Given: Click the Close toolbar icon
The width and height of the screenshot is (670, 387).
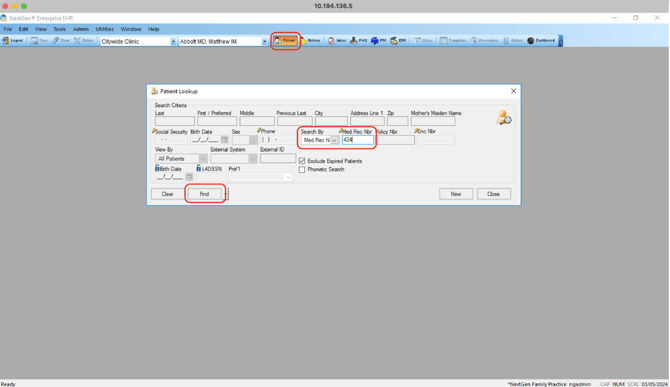Looking at the screenshot, I should [423, 41].
